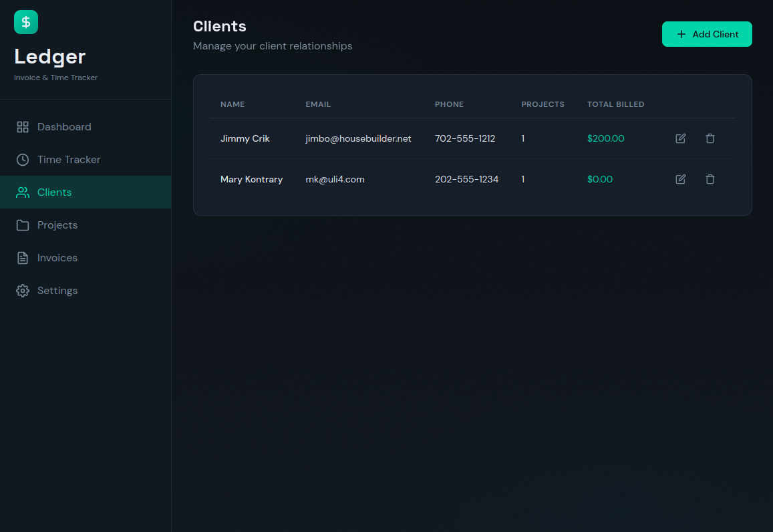This screenshot has width=773, height=532.
Task: Click the $0.00 total billed amount
Action: point(599,180)
